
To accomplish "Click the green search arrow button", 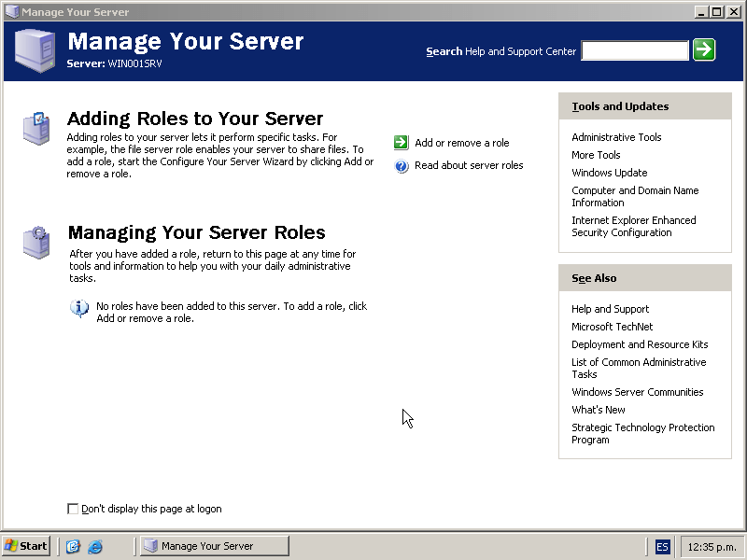I will [x=704, y=50].
